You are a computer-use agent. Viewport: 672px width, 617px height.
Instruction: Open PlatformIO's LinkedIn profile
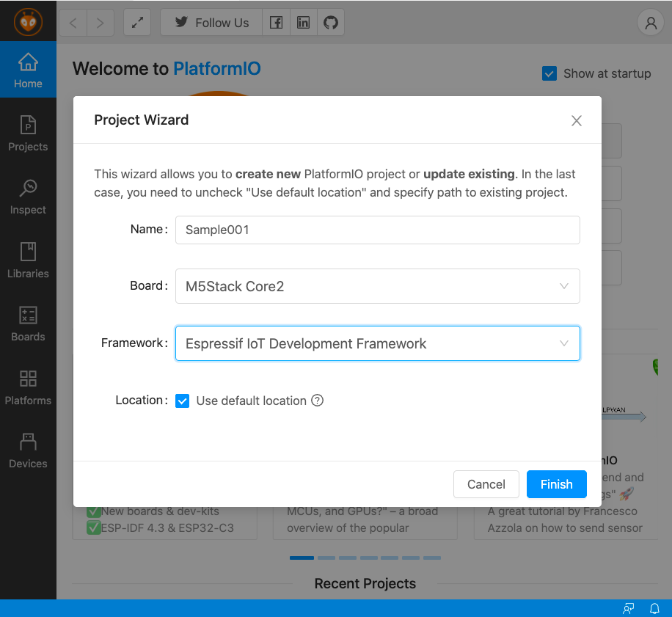pyautogui.click(x=303, y=22)
